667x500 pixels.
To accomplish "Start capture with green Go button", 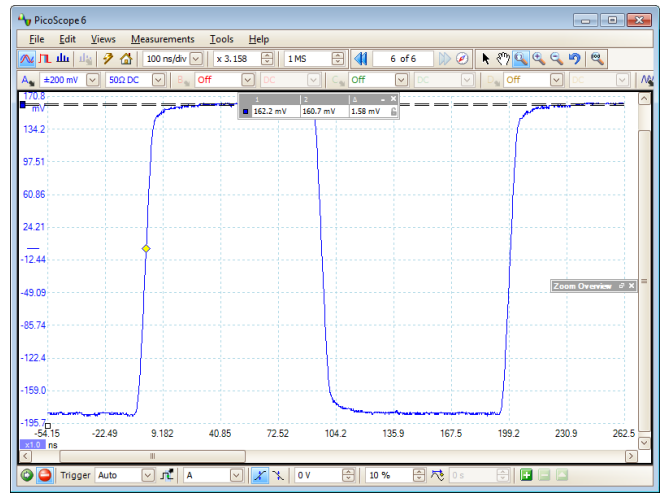I will (x=27, y=475).
